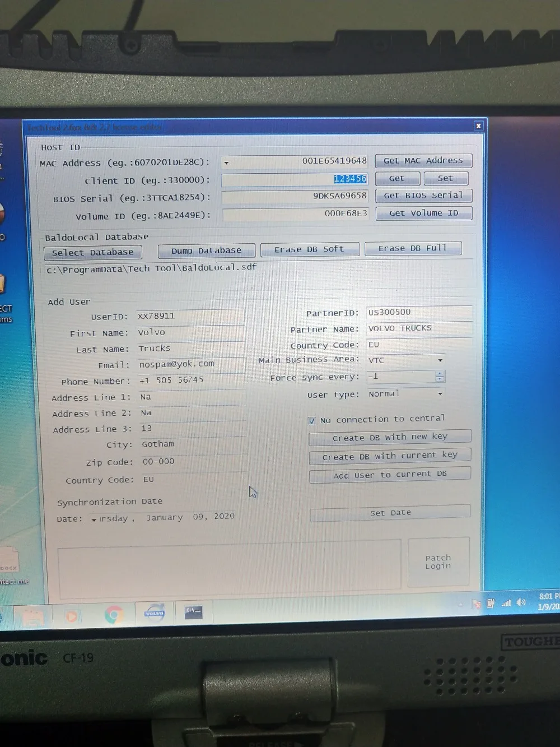The width and height of the screenshot is (560, 747).
Task: Click the Client ID input field
Action: (295, 179)
